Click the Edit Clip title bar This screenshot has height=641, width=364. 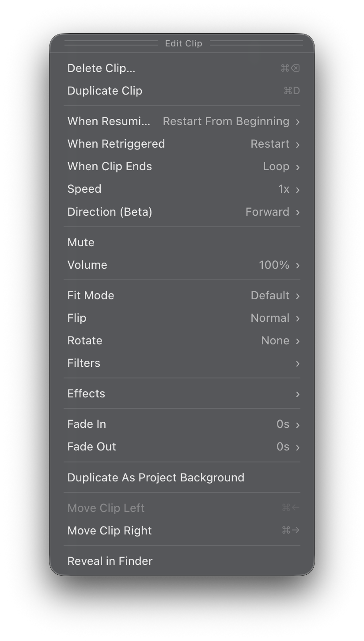coord(184,43)
